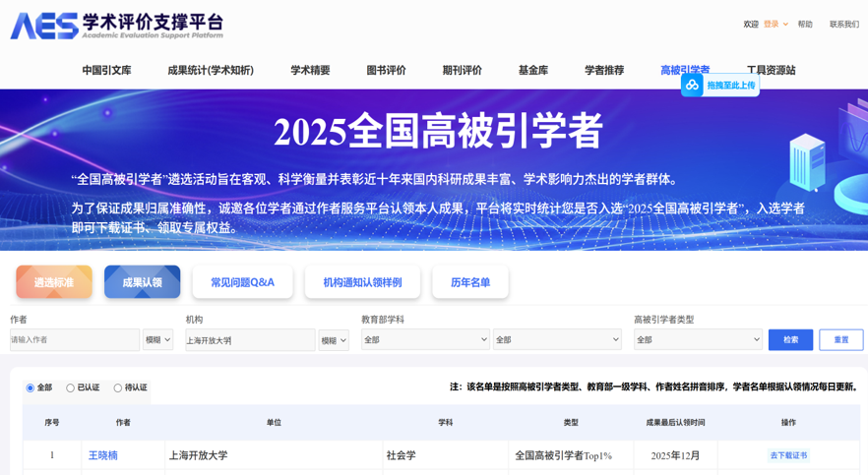Open the 遴选标准 button
This screenshot has width=868, height=475.
(54, 282)
